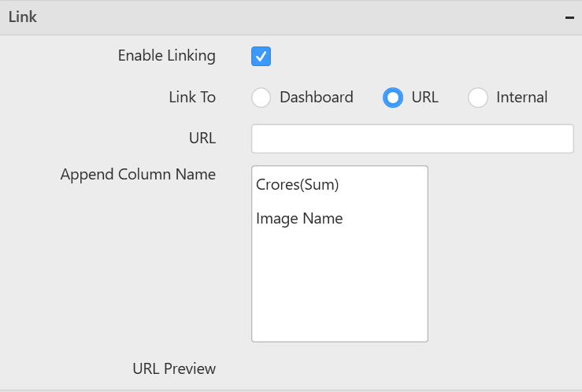Pick Image Name from the column list

299,218
